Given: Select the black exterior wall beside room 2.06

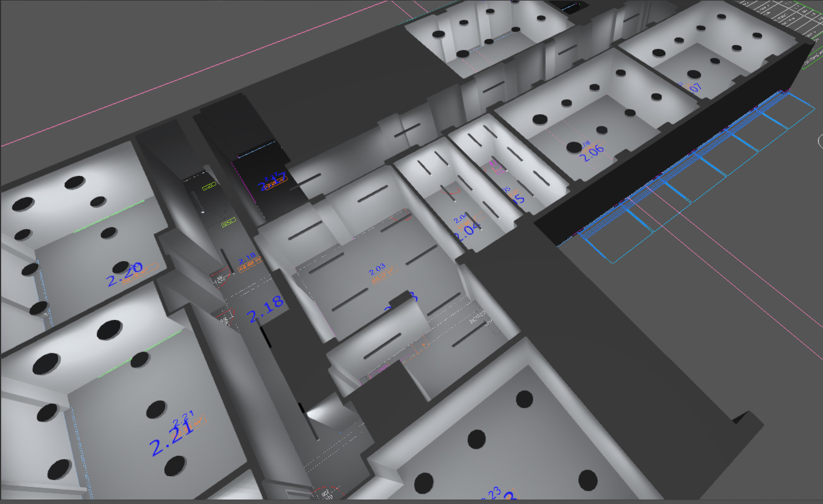Looking at the screenshot, I should [666, 161].
